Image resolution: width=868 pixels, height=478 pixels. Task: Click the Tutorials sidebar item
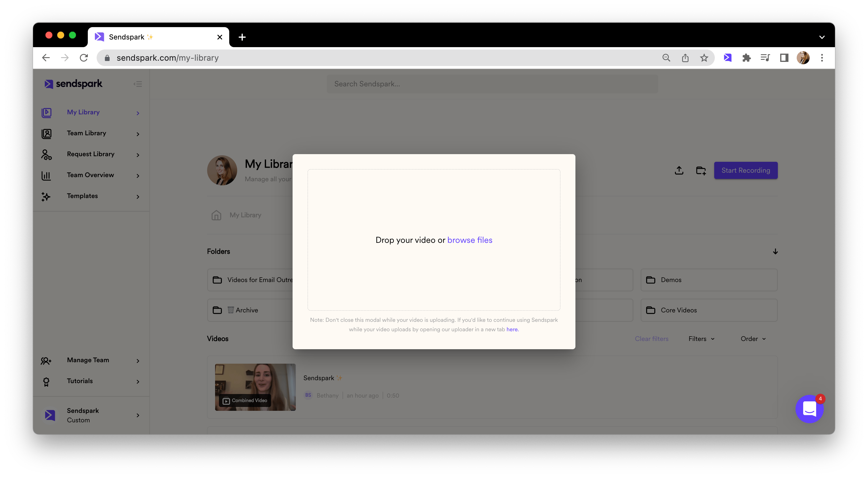pos(80,381)
